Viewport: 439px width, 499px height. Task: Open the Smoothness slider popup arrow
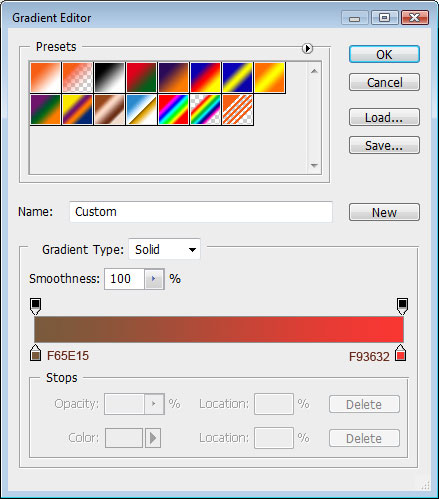[x=154, y=279]
